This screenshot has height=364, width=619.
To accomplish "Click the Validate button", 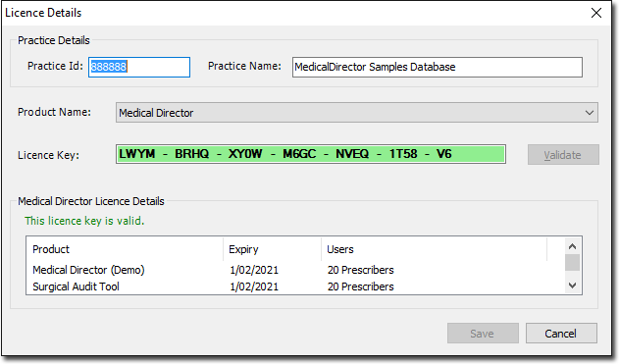I will [x=563, y=155].
